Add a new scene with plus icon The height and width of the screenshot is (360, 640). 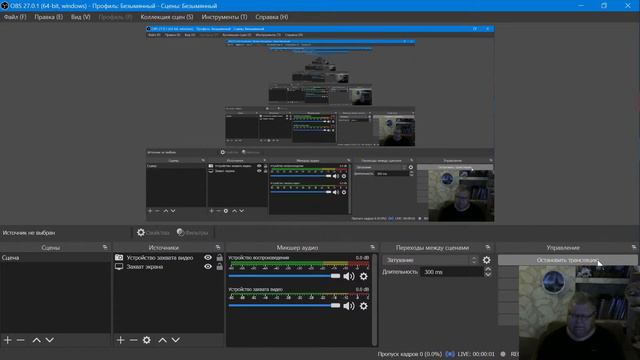click(7, 340)
